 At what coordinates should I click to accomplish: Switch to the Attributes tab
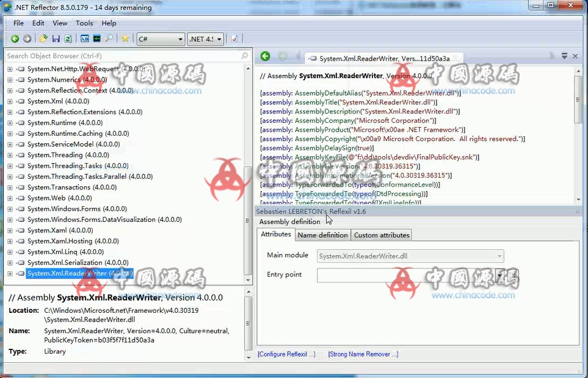coord(276,234)
